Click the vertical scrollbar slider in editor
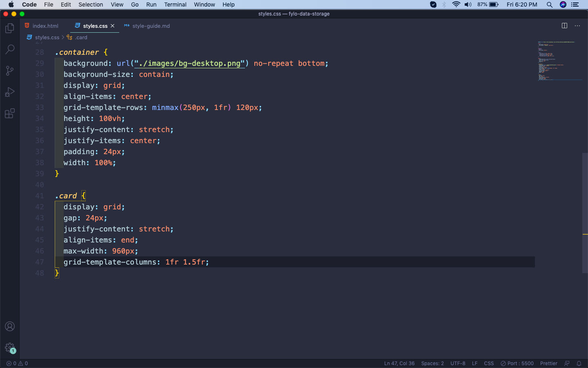The height and width of the screenshot is (368, 588). tap(585, 213)
